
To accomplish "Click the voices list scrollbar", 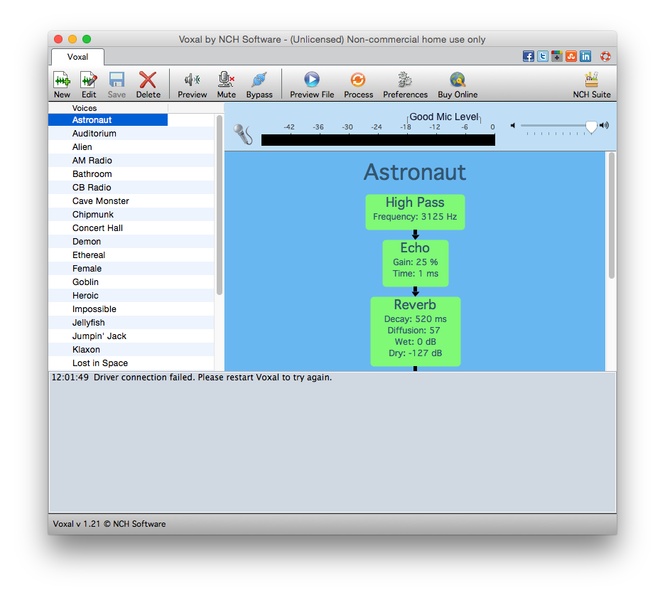I will pyautogui.click(x=219, y=205).
